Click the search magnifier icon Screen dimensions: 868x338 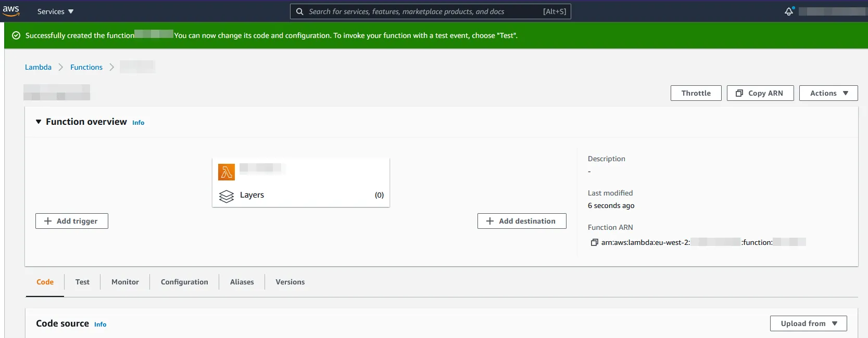pyautogui.click(x=299, y=11)
